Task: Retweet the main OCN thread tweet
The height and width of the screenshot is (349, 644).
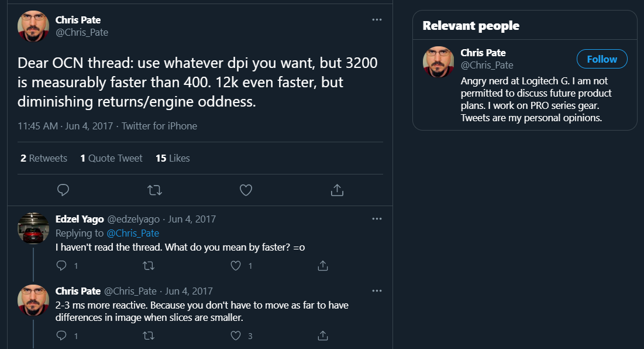Action: [x=155, y=190]
